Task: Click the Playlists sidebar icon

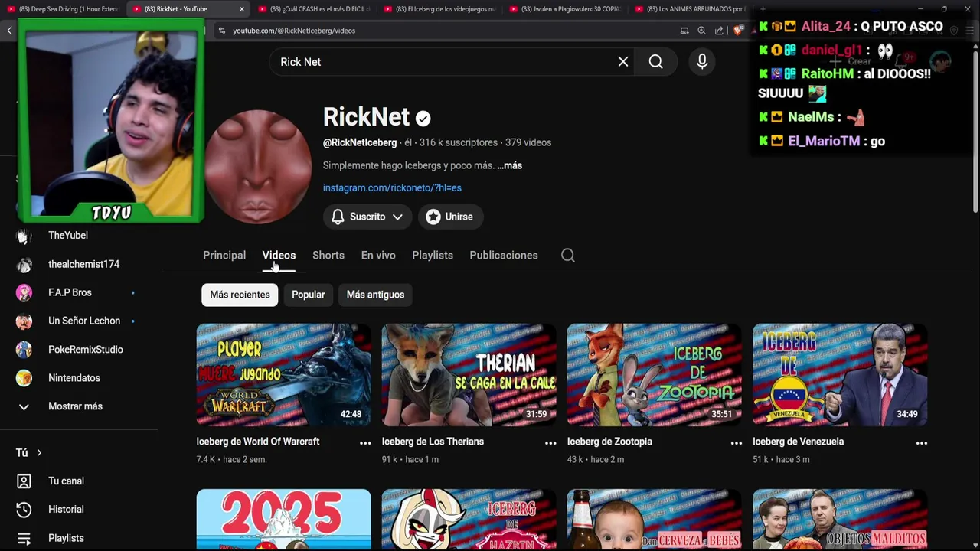Action: (24, 539)
